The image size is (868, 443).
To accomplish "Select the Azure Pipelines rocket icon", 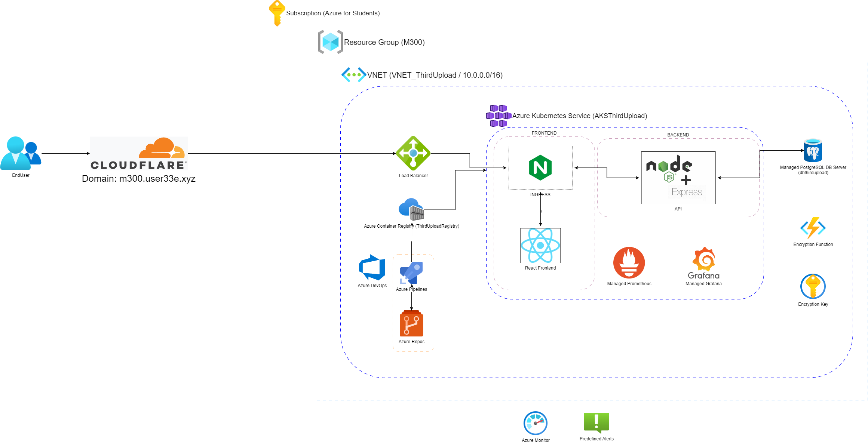I will [411, 273].
